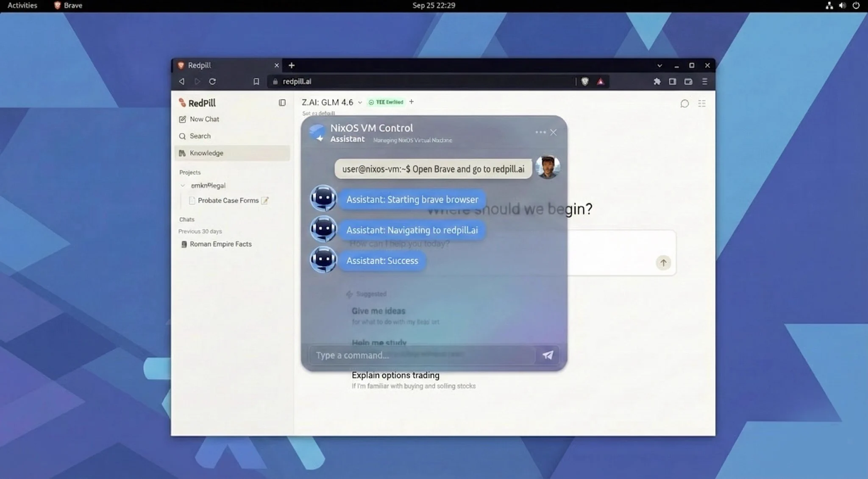
Task: Open the volume icon in system tray
Action: click(842, 6)
